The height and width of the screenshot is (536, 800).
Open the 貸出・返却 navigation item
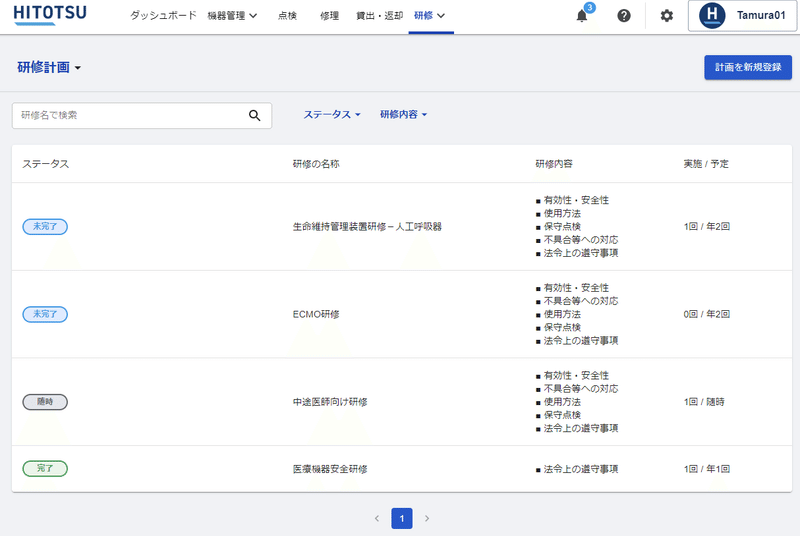(x=380, y=16)
